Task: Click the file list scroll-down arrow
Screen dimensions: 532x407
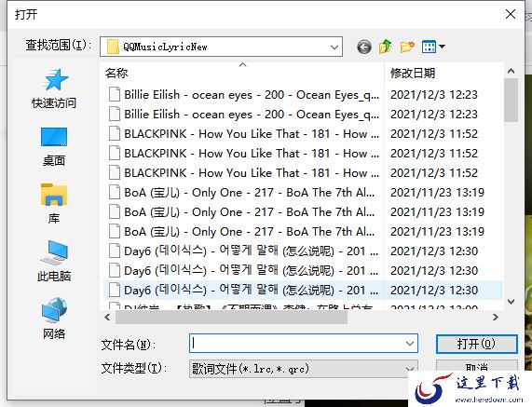Action: [x=511, y=301]
